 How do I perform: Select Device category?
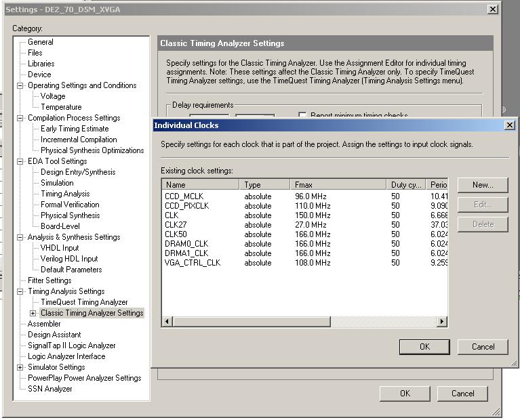point(39,75)
